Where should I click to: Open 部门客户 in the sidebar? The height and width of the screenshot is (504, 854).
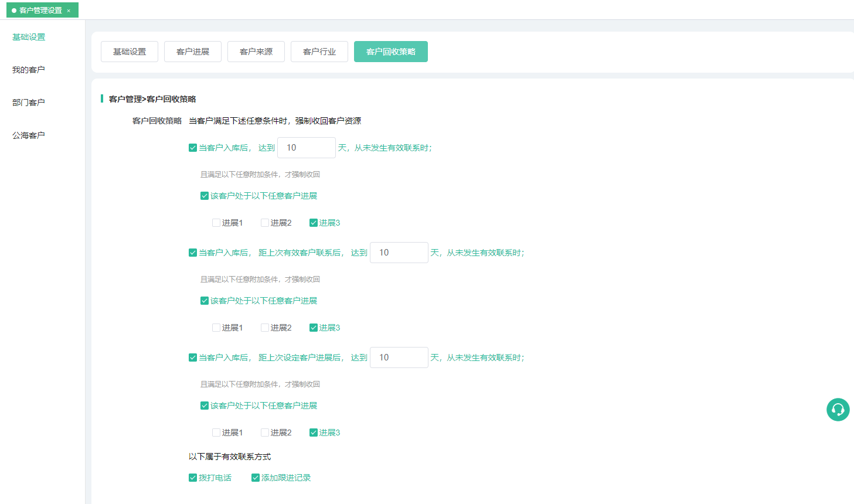coord(29,103)
